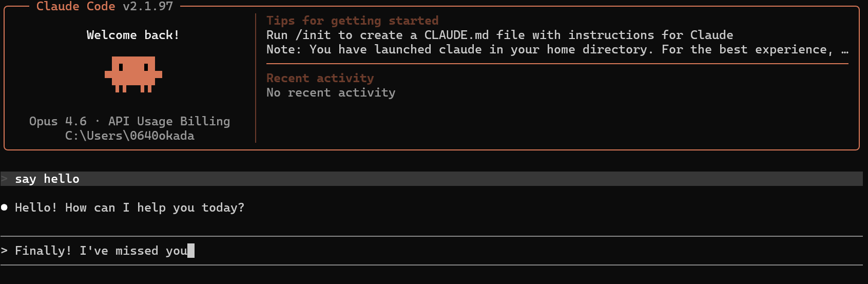The width and height of the screenshot is (868, 284).
Task: Click the "Welcome back!" greeting
Action: 133,35
